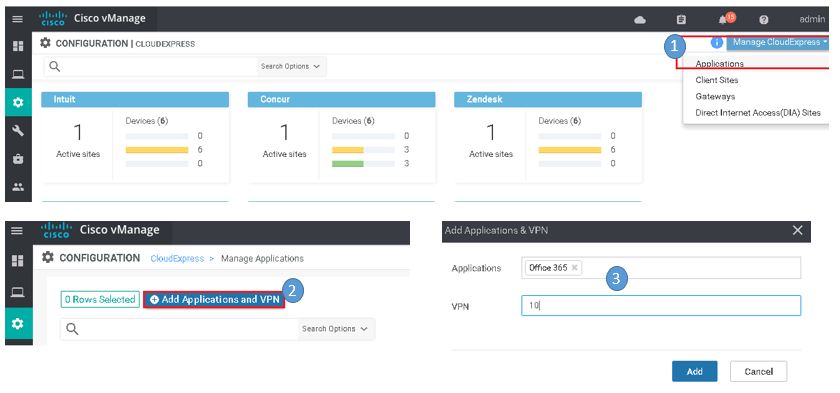Open Tools wrench icon in sidebar
The width and height of the screenshot is (840, 393).
pyautogui.click(x=18, y=130)
